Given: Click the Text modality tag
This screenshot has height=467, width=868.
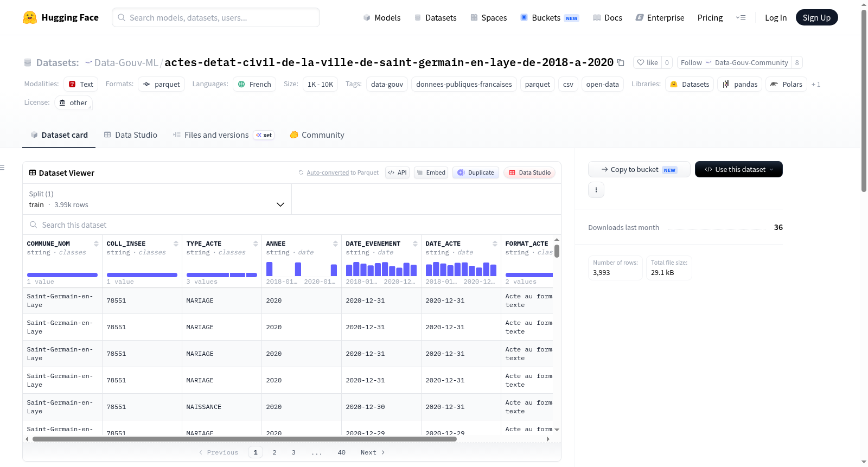Looking at the screenshot, I should 81,84.
